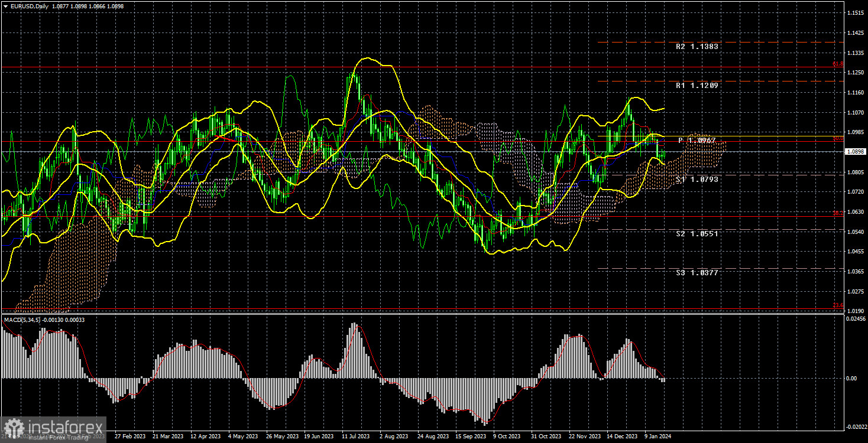Click the 22 Nov 2023 date label
Viewport: 868px width, 443px height.
[x=584, y=437]
